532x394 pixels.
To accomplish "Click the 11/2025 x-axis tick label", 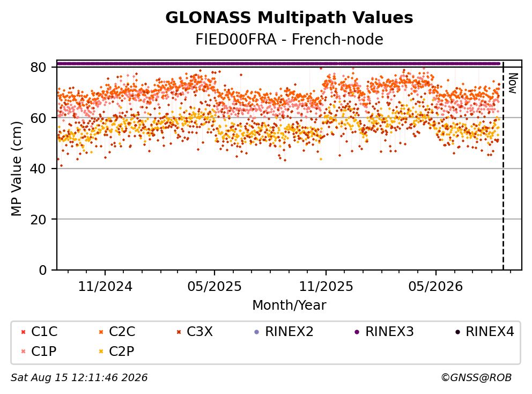I will coord(326,287).
